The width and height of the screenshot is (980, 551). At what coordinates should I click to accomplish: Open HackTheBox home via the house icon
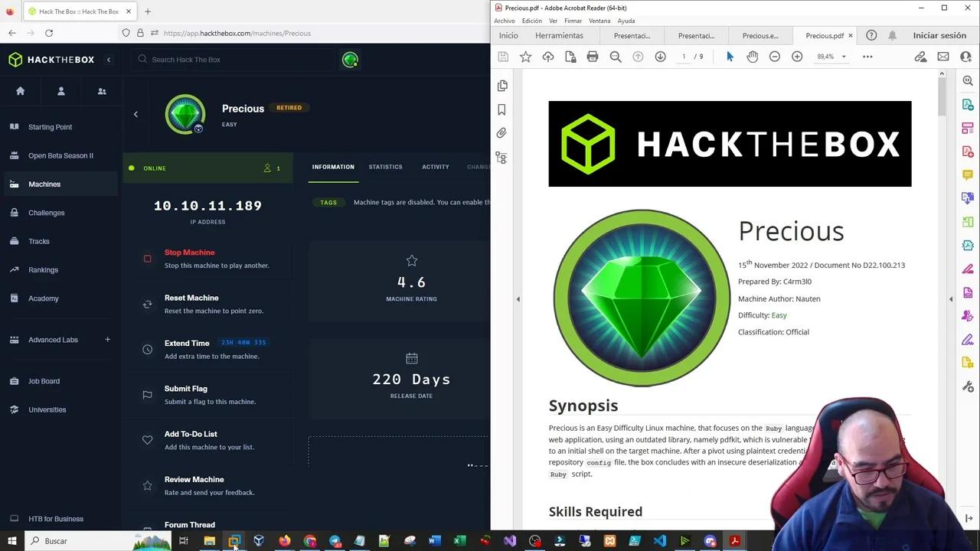click(20, 91)
